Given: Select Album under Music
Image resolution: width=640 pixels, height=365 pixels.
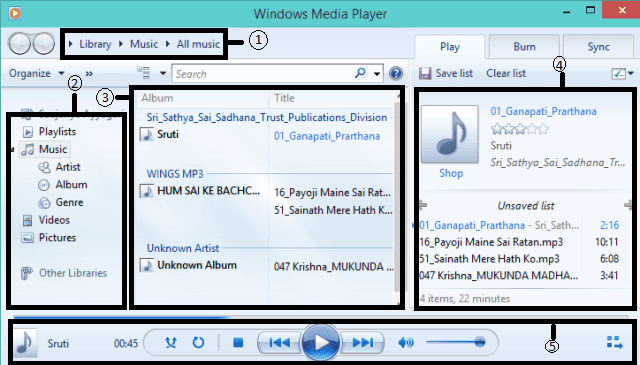Looking at the screenshot, I should tap(71, 185).
